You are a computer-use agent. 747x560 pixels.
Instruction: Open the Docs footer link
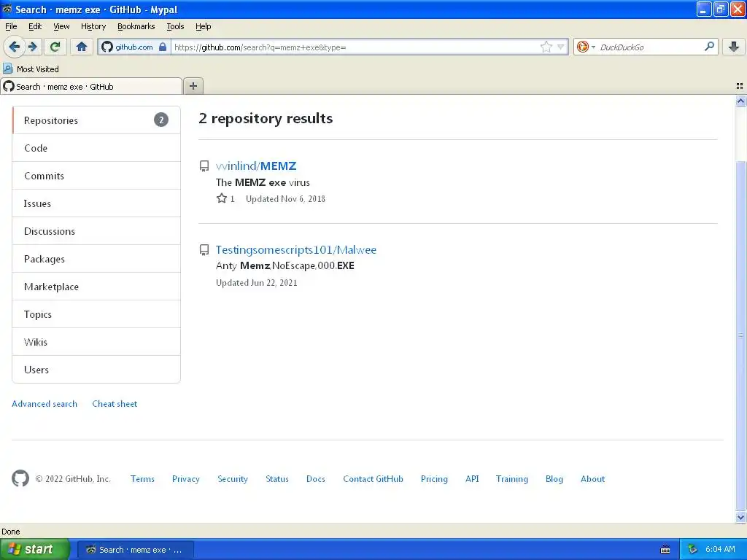click(315, 479)
